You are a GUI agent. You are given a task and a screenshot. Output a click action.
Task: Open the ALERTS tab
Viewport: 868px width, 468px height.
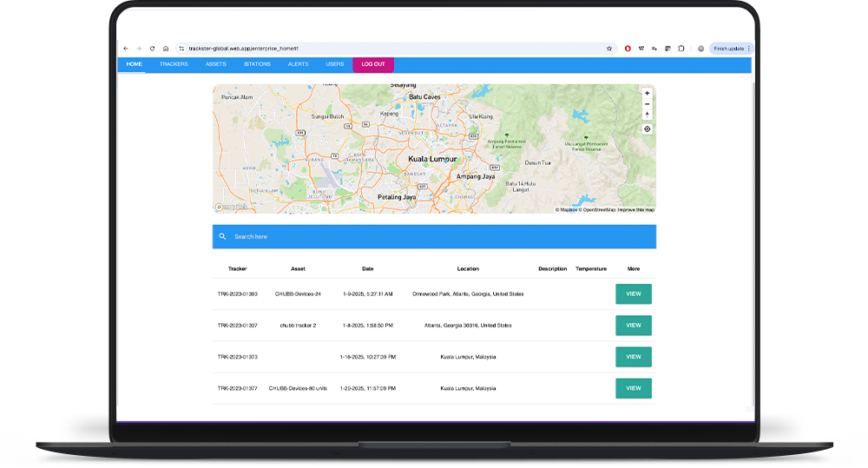(298, 64)
